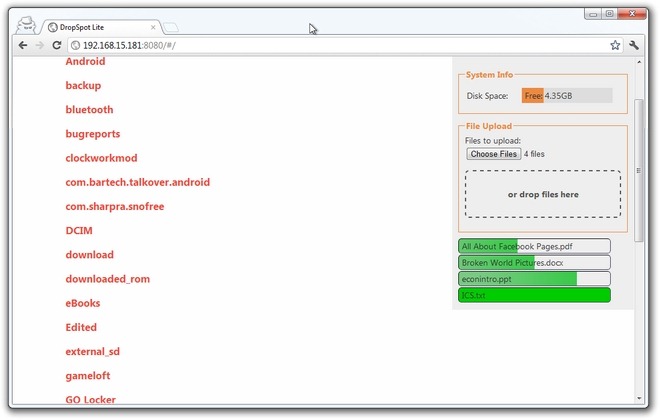Click the 'Disk Space:' label
Screen dimensions: 660x420
487,96
